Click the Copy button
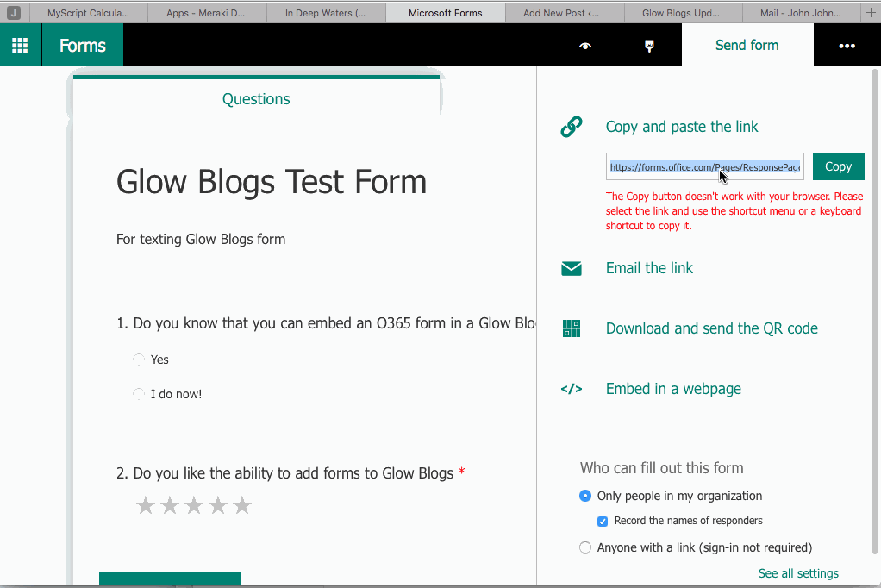The image size is (881, 588). pyautogui.click(x=838, y=166)
